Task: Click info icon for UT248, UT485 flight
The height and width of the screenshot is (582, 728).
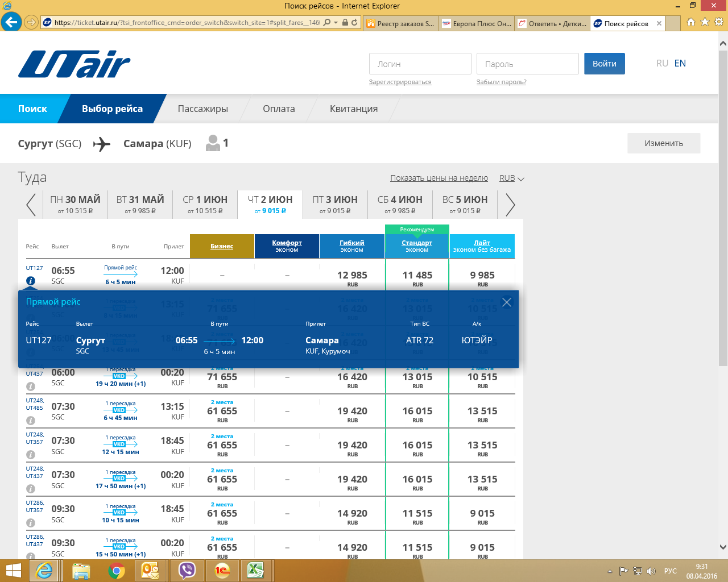Action: point(31,421)
